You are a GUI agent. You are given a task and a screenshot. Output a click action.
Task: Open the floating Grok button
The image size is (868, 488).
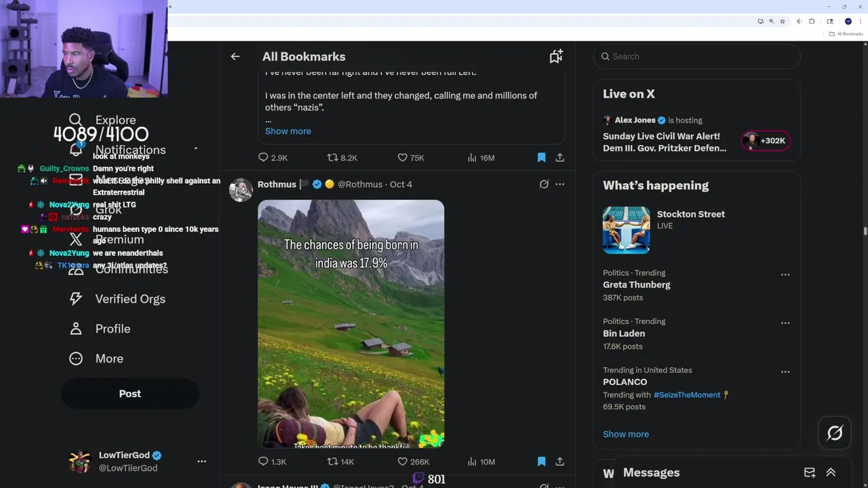834,433
